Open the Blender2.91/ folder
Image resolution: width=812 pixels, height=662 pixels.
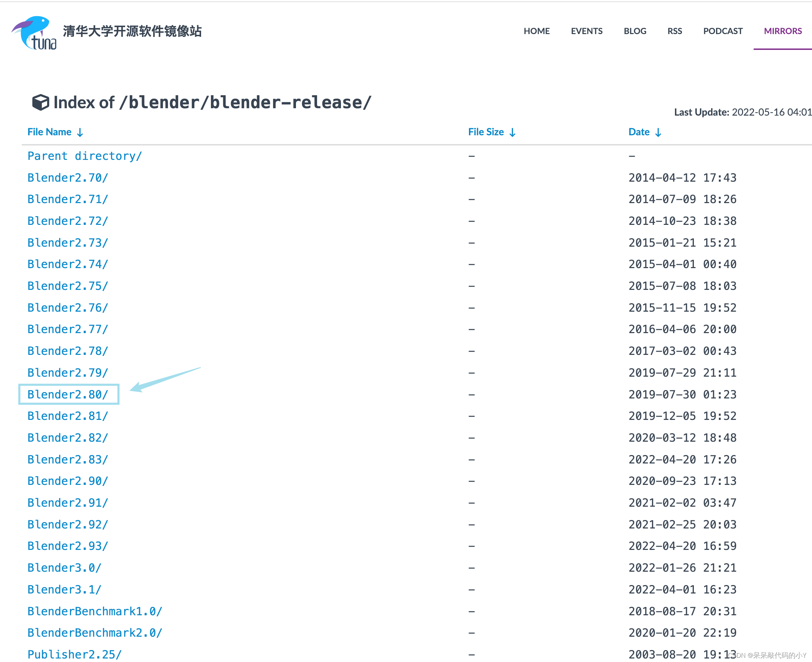pos(68,502)
